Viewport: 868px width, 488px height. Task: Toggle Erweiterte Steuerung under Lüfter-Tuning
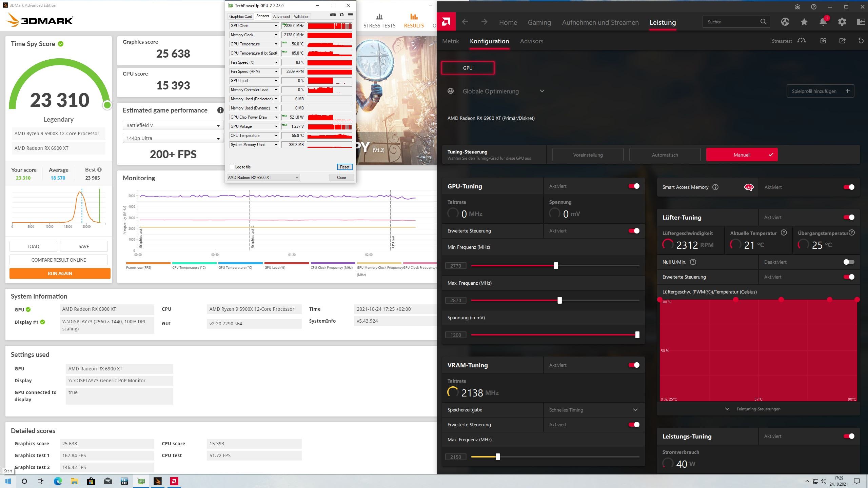(x=849, y=277)
